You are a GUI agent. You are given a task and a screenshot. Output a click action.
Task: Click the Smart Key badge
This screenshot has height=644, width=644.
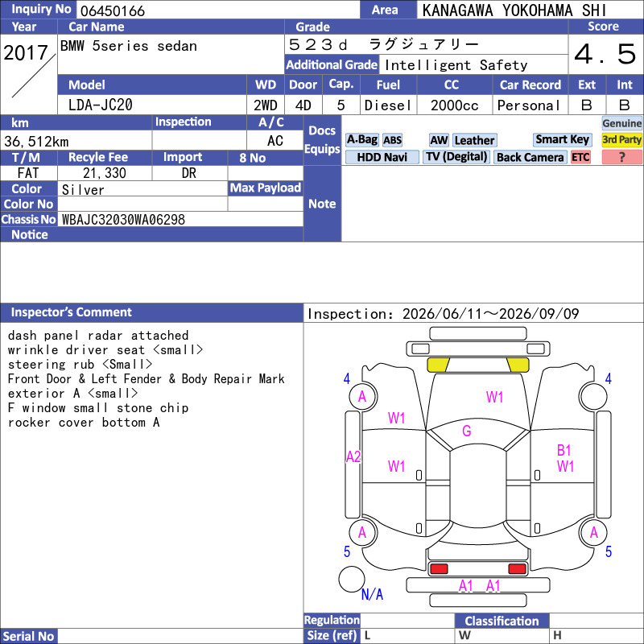click(x=562, y=139)
